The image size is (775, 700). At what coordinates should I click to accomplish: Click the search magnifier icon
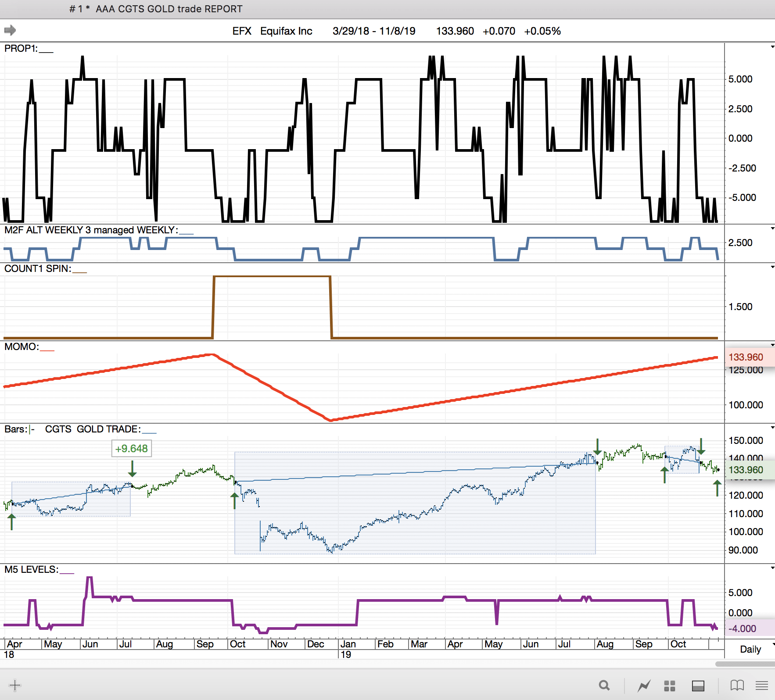[x=604, y=685]
